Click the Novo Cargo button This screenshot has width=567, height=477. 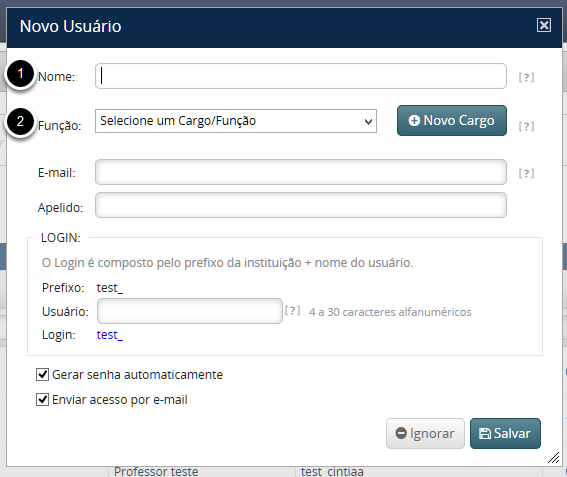452,120
